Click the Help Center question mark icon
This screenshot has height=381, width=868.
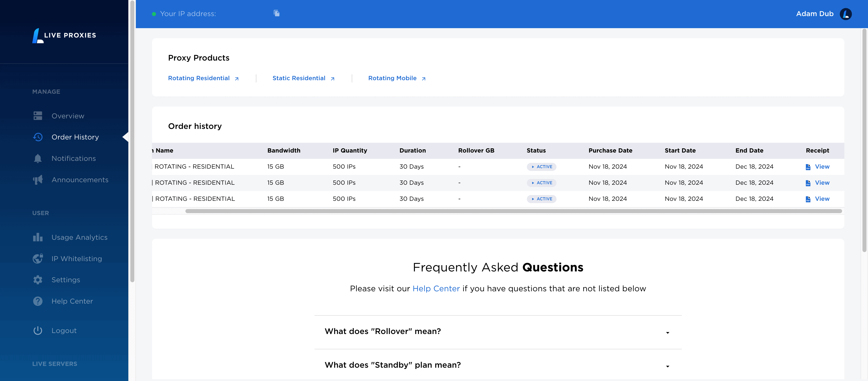[x=38, y=301]
